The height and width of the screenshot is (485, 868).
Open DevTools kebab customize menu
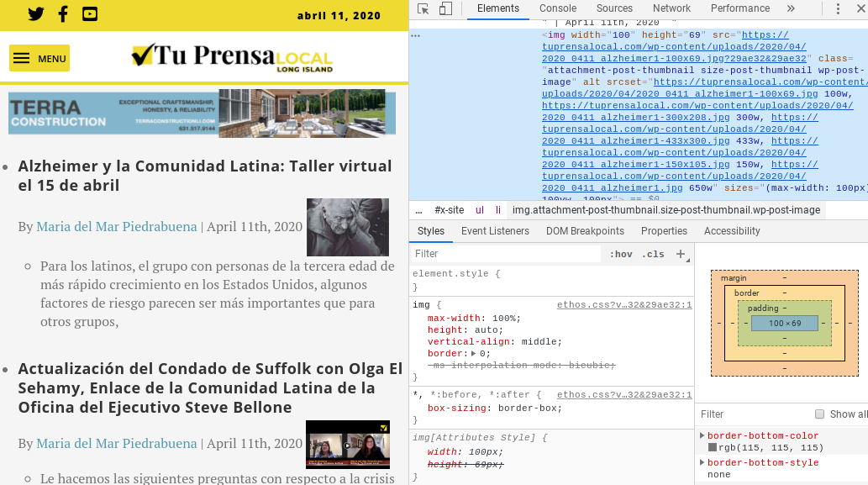[x=838, y=9]
